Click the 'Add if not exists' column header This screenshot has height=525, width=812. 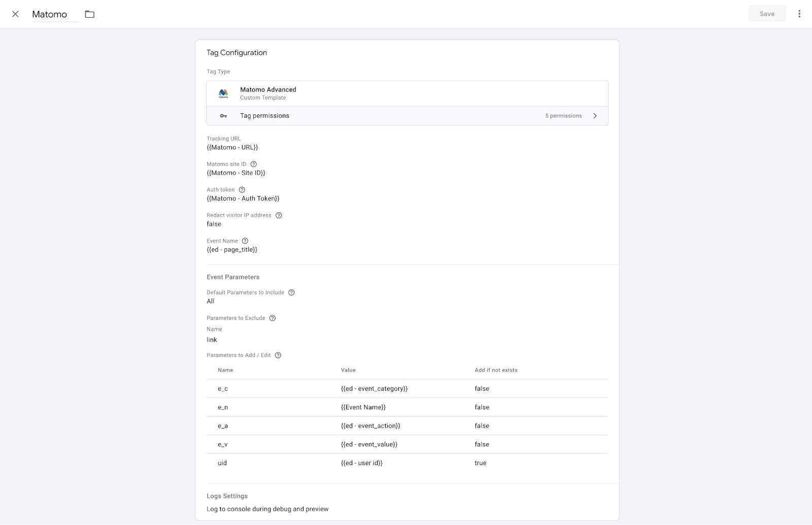pos(496,370)
